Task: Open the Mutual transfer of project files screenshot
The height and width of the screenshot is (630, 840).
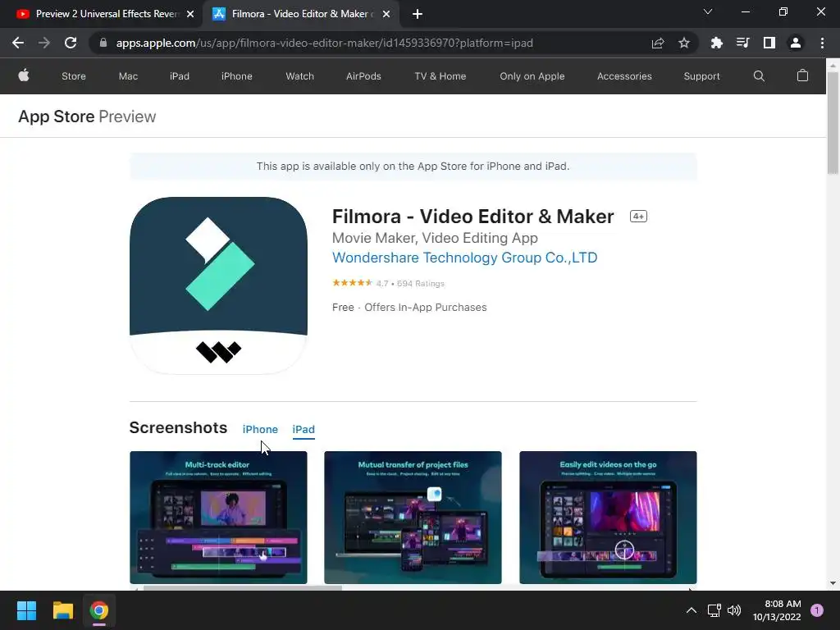Action: [413, 518]
